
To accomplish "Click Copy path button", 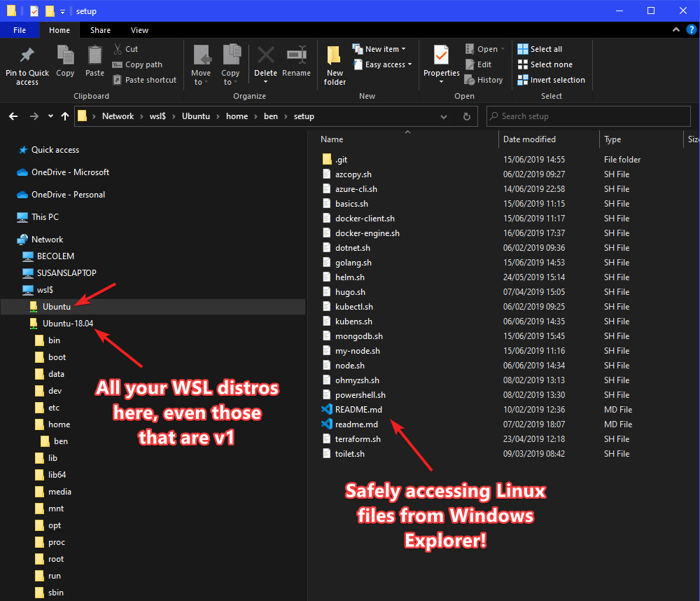I will tap(137, 64).
